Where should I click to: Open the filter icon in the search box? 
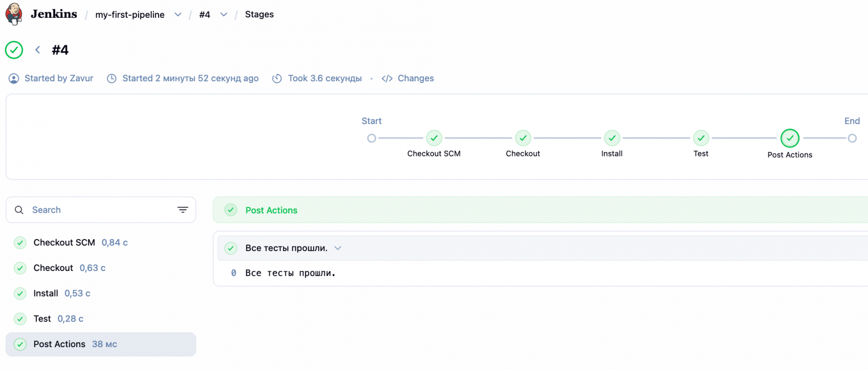click(183, 210)
